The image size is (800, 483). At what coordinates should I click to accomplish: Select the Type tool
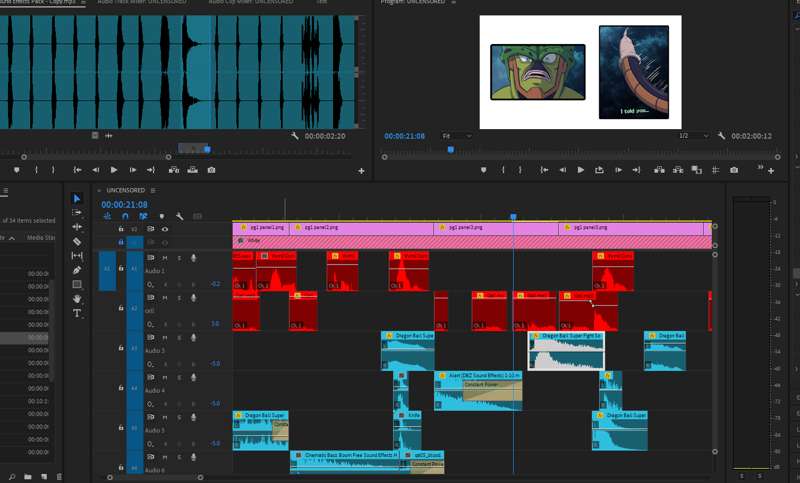pos(77,313)
